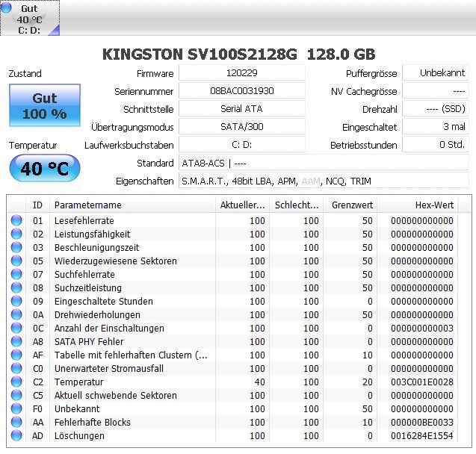This screenshot has height=454, width=476.
Task: Click Grenzwert 20 in Temperatur row
Action: point(368,382)
